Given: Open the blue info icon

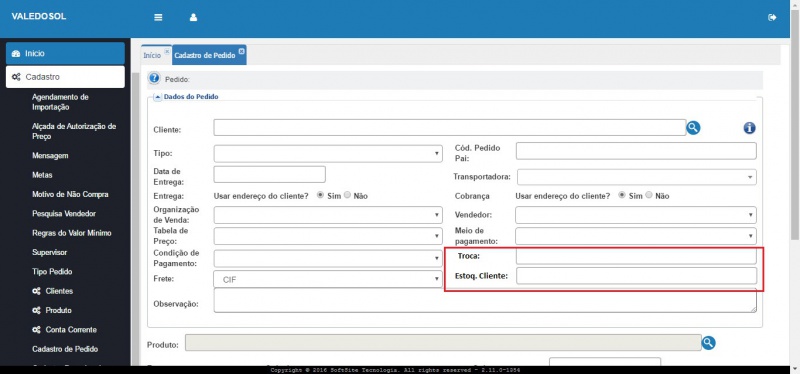Looking at the screenshot, I should (x=749, y=128).
